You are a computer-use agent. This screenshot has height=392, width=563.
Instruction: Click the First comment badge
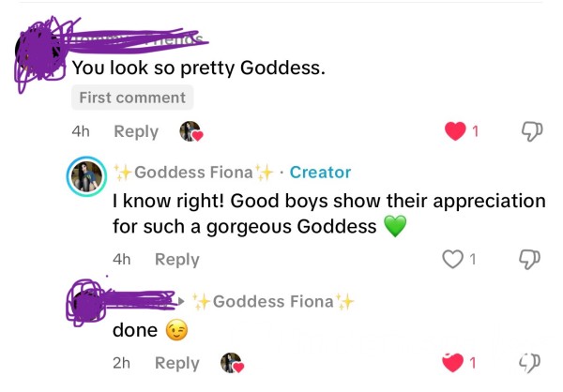(x=132, y=98)
